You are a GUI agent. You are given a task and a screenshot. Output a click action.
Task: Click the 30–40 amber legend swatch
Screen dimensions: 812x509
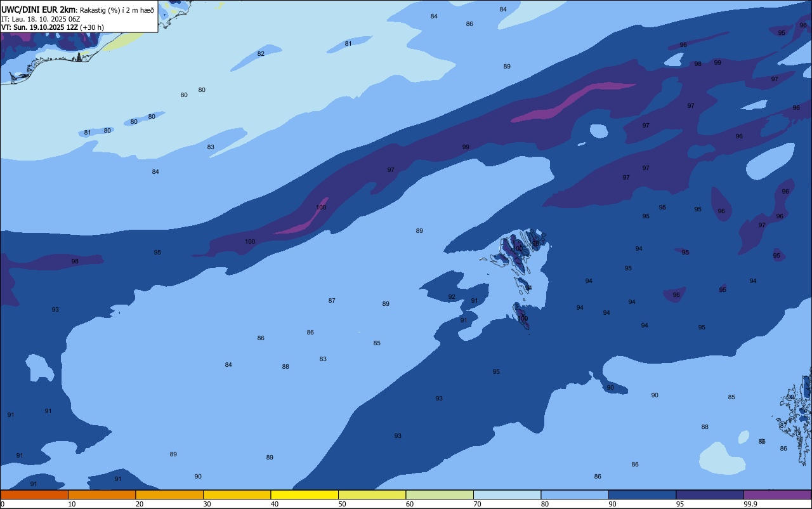point(237,494)
